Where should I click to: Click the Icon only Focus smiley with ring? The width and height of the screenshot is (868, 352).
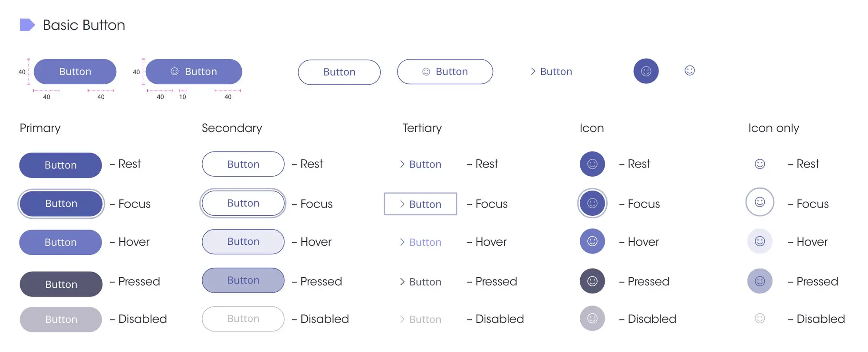click(759, 202)
